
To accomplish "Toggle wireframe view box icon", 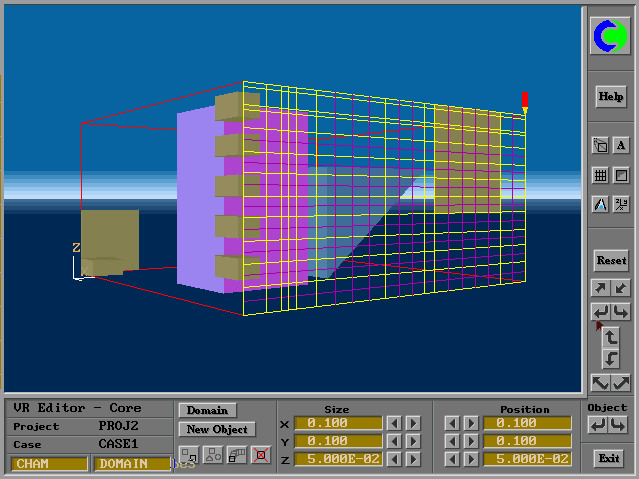I will pos(621,175).
